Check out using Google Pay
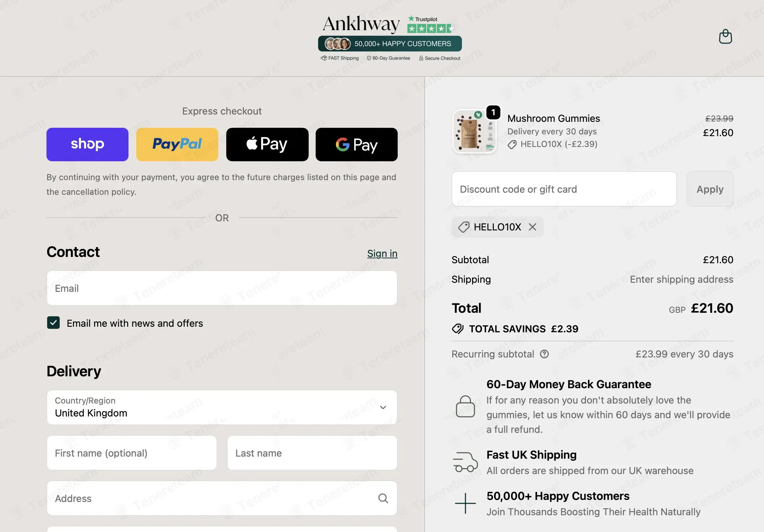The height and width of the screenshot is (532, 764). click(x=357, y=144)
